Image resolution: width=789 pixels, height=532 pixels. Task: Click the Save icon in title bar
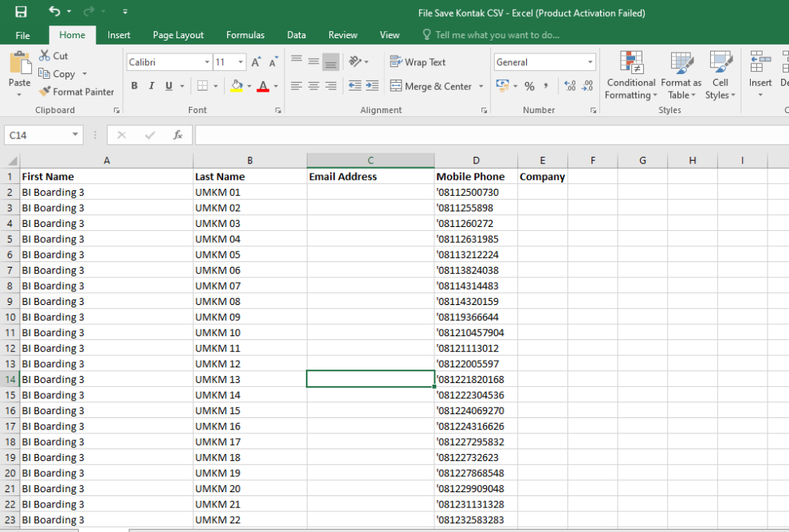21,12
